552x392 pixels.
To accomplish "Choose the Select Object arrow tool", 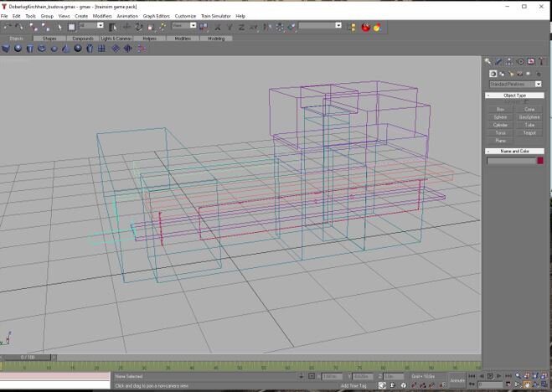I will (x=59, y=27).
